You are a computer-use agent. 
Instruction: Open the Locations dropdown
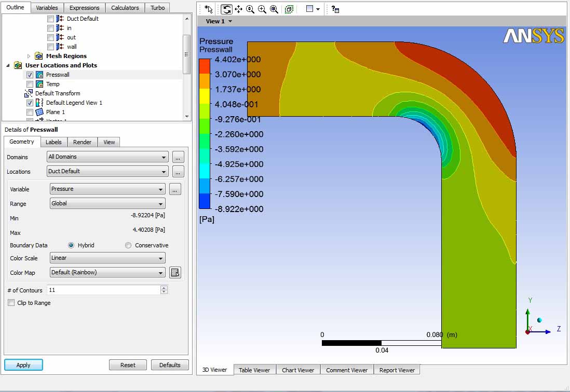pos(107,171)
